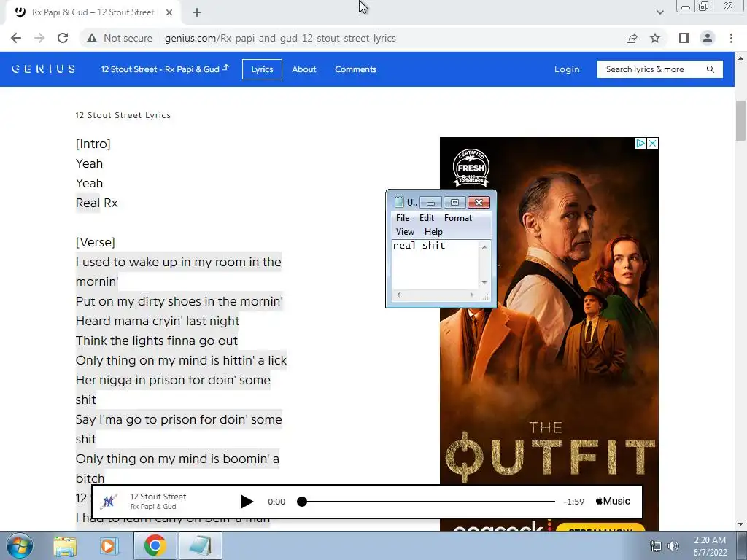This screenshot has width=747, height=560.
Task: Click the Genius logo
Action: tap(43, 69)
